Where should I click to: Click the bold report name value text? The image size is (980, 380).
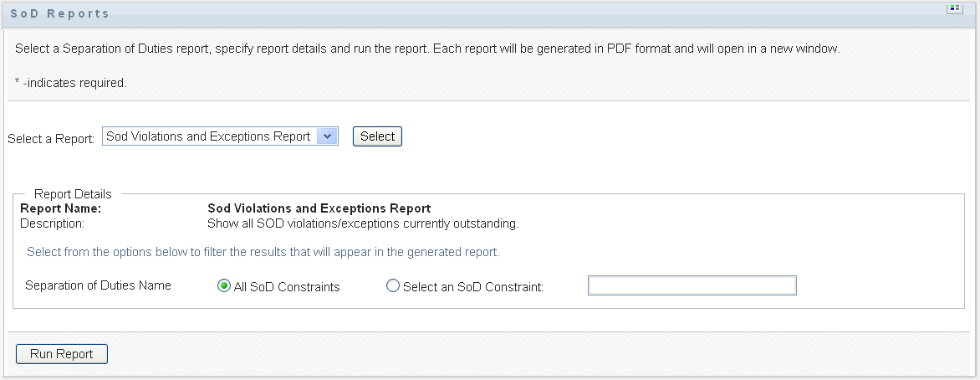click(x=319, y=208)
